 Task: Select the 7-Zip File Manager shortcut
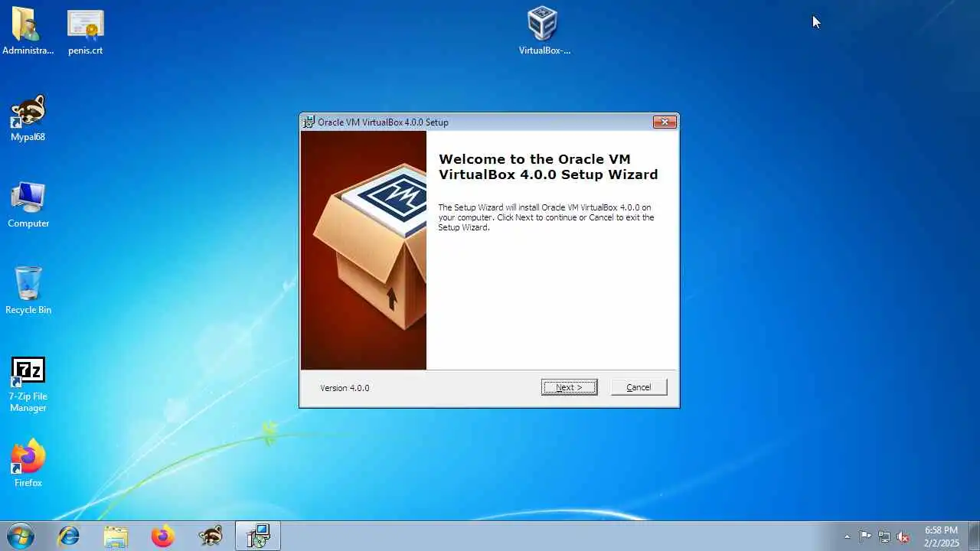click(28, 385)
